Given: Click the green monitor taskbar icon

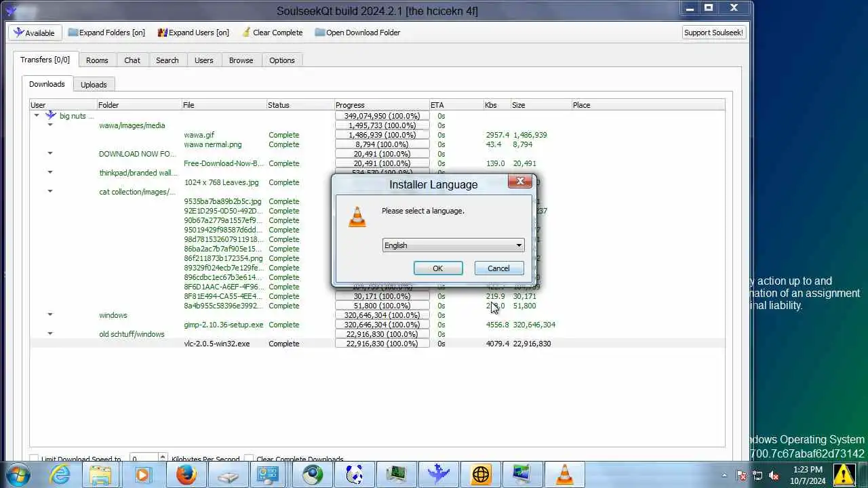Looking at the screenshot, I should [x=396, y=474].
